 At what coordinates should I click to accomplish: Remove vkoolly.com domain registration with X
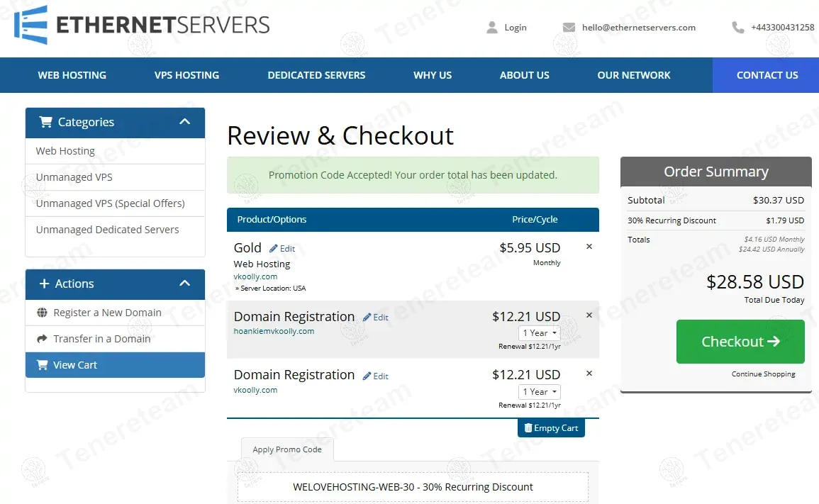pos(589,374)
